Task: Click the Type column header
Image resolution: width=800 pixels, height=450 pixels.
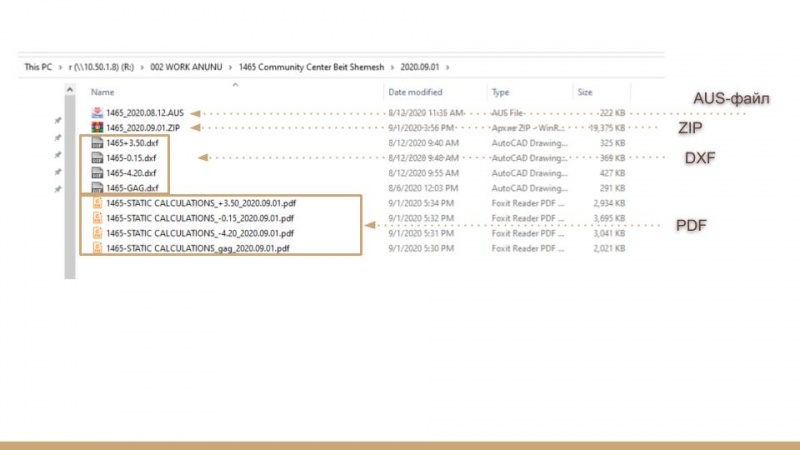Action: coord(500,92)
